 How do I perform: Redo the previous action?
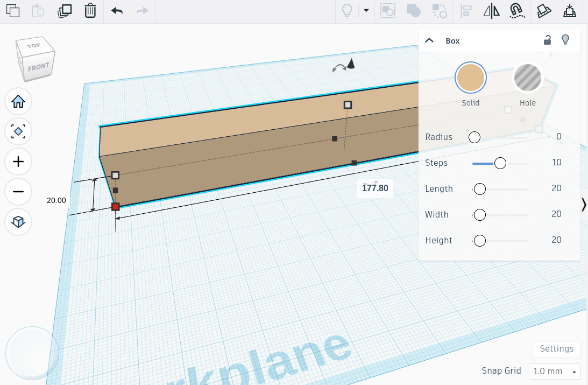(x=142, y=11)
